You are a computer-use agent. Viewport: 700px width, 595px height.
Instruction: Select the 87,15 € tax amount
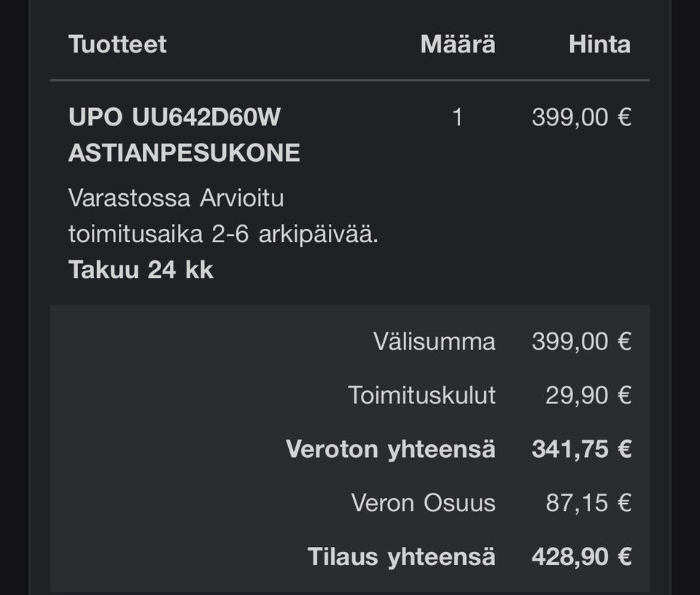tap(588, 503)
